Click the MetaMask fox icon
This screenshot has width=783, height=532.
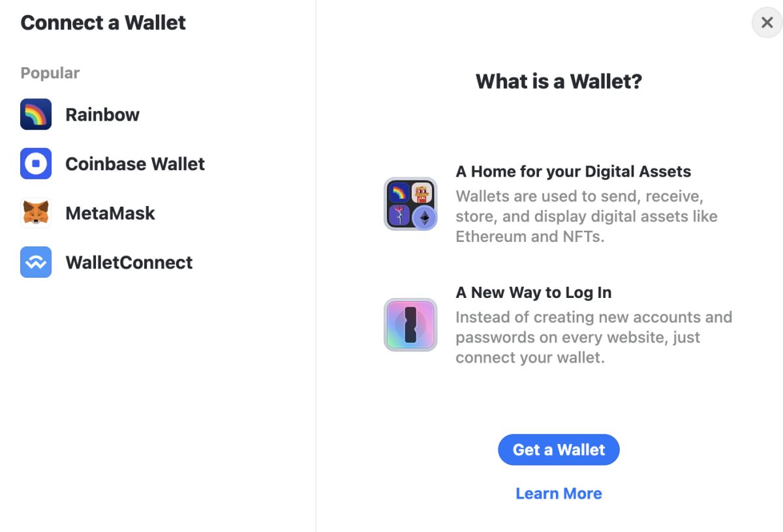36,213
